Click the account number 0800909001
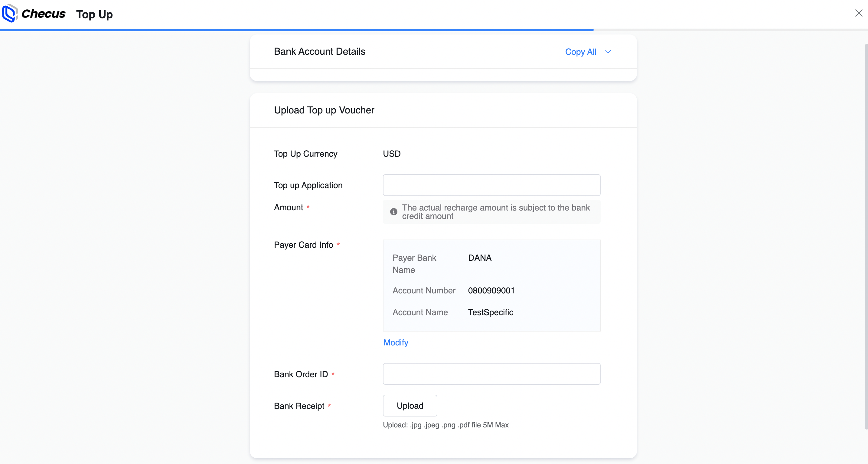868x464 pixels. 491,290
